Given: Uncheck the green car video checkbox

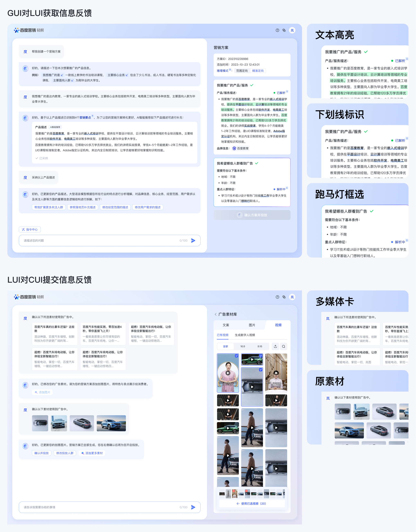Looking at the screenshot, I should pos(260,356).
